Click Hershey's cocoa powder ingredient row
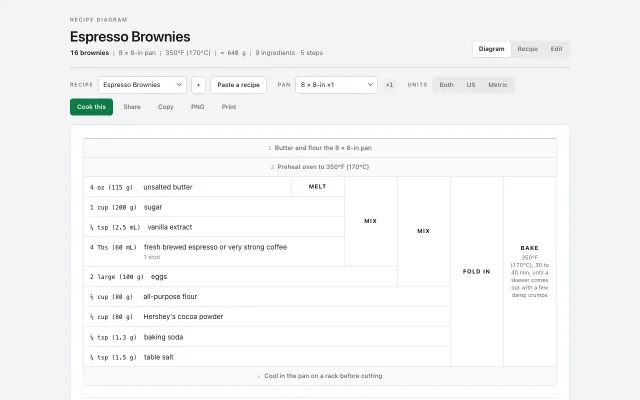The height and width of the screenshot is (400, 640). point(267,317)
